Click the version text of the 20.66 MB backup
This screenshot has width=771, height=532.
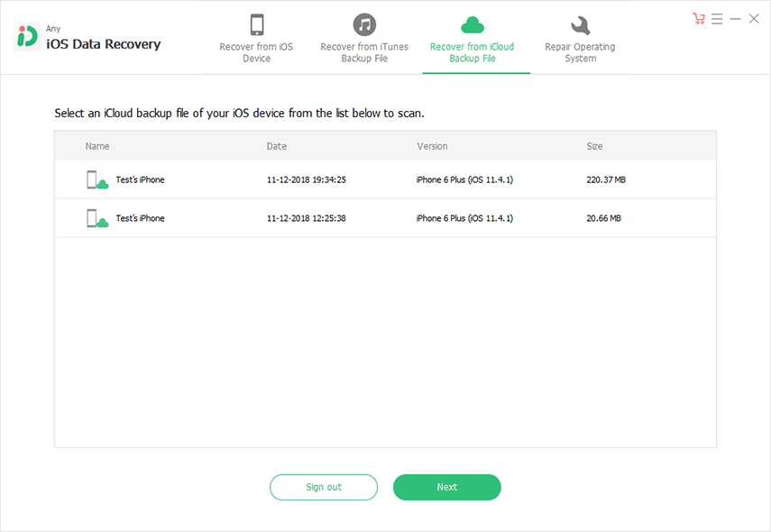[464, 218]
